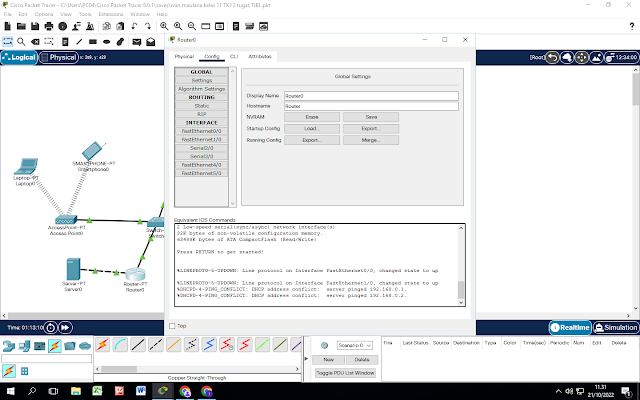Viewport: 640px width, 400px height.
Task: Click the Move Object icon in workspace bar
Action: [x=582, y=58]
